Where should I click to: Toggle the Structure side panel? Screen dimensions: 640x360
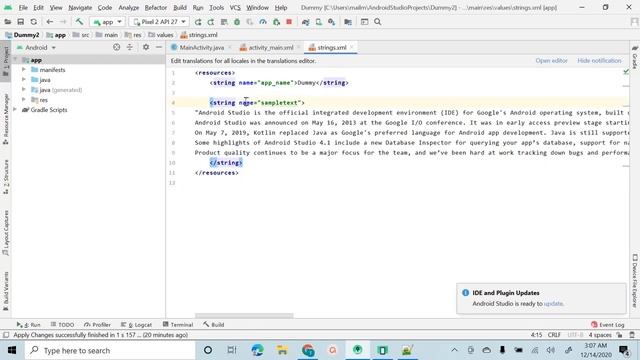6,177
